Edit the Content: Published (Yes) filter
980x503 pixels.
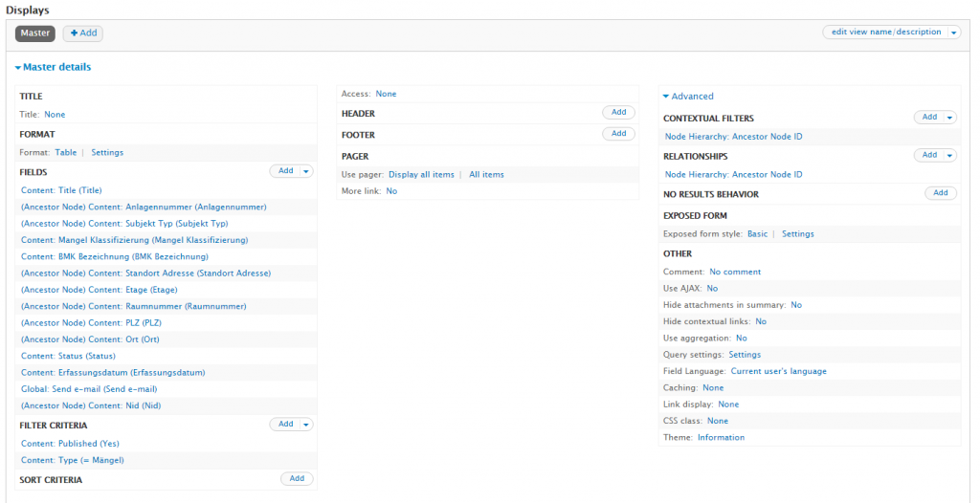(x=72, y=444)
